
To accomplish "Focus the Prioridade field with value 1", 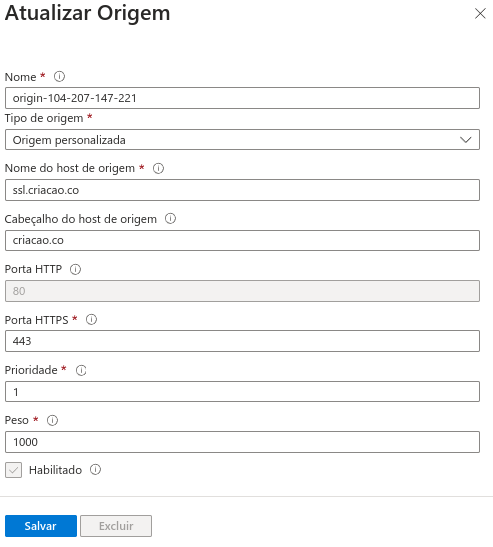I will (242, 391).
